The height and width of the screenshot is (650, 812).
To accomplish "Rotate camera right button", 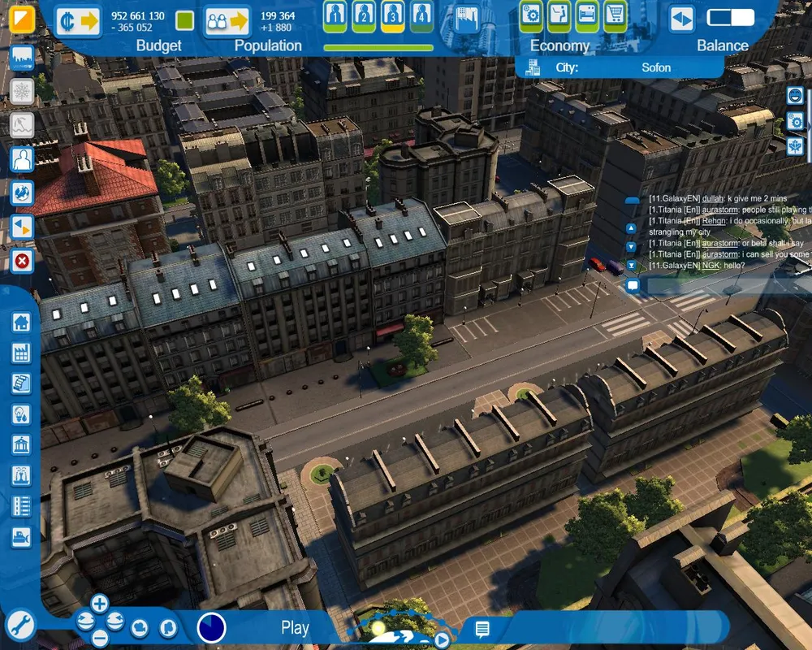I will [x=114, y=621].
